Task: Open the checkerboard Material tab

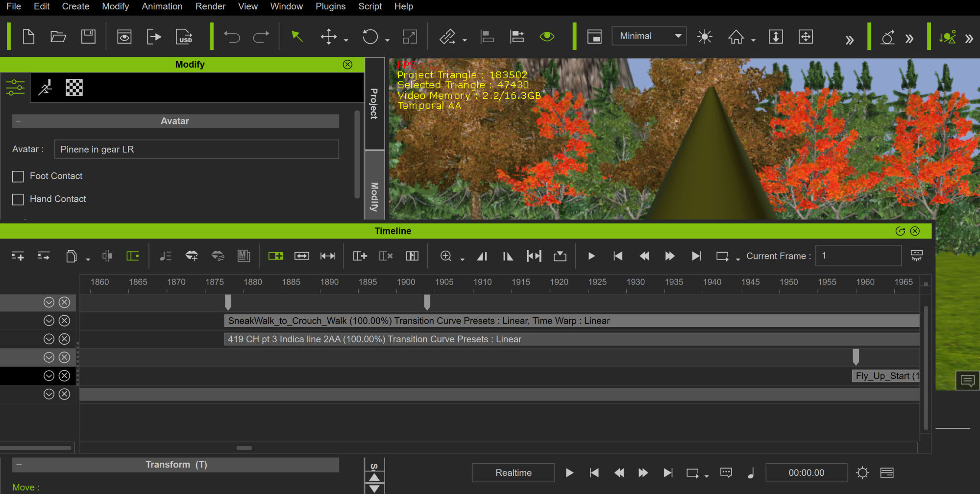Action: pos(74,88)
